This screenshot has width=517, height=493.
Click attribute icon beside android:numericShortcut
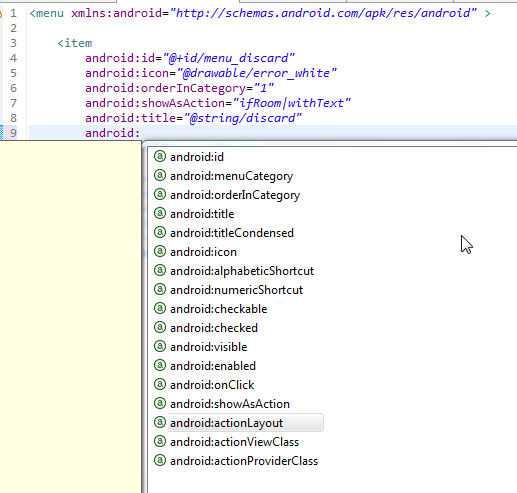coord(160,289)
